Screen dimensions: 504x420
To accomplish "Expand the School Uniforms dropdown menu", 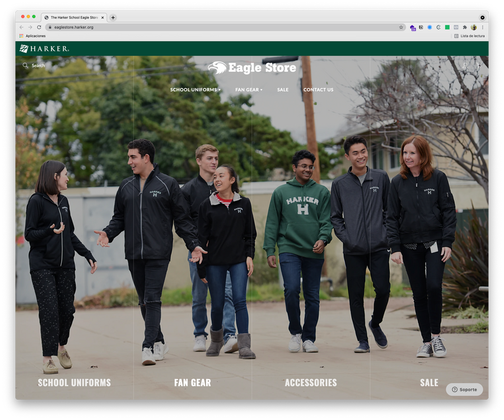I will pos(195,90).
